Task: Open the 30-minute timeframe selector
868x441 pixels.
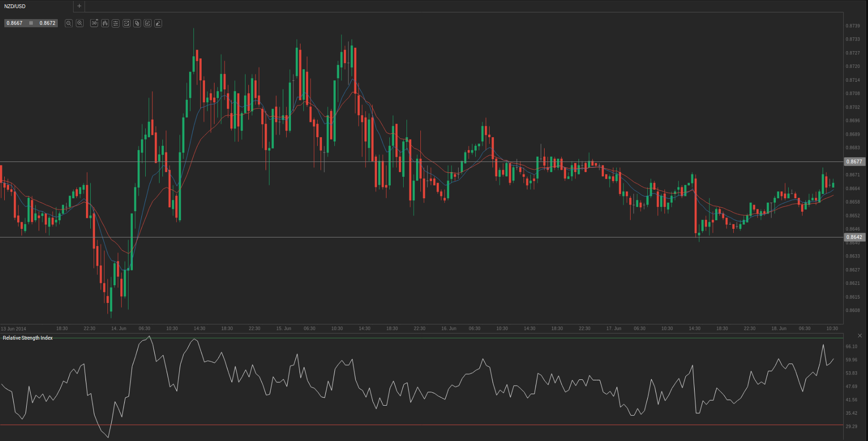Action: (x=94, y=23)
